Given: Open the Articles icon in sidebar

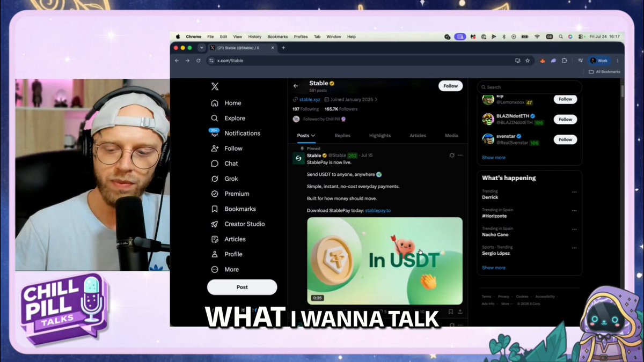Looking at the screenshot, I should point(215,239).
